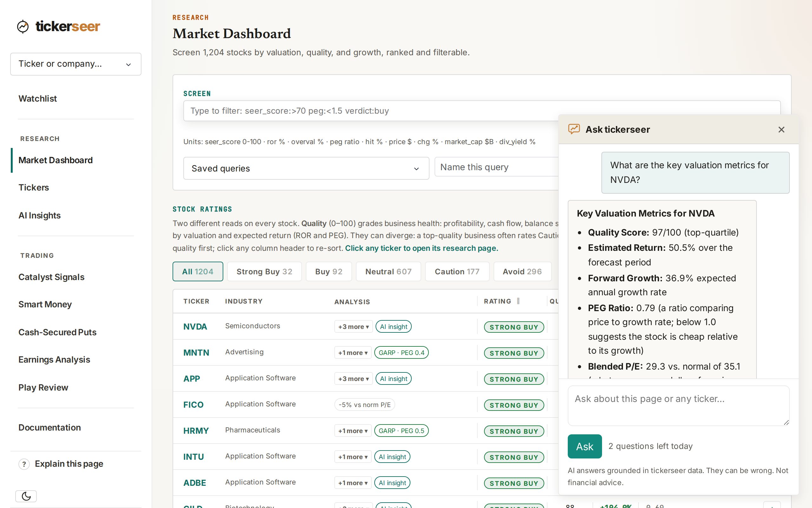This screenshot has height=508, width=812.
Task: Click NVDA's Strong Buy rating badge
Action: (x=514, y=327)
